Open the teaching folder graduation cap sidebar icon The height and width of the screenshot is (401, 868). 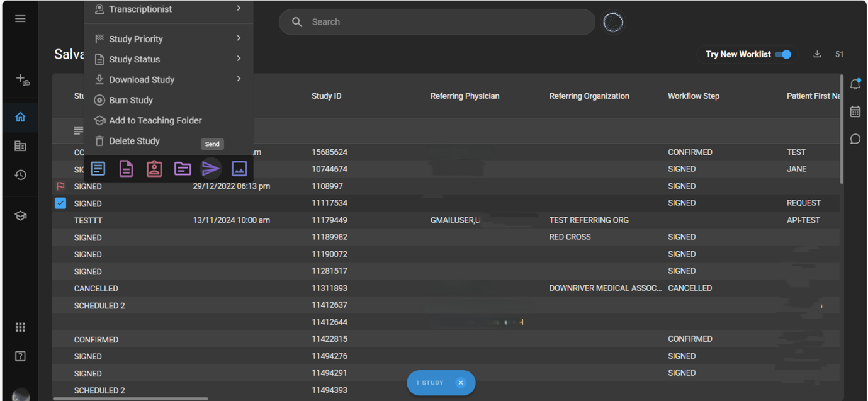[x=20, y=216]
